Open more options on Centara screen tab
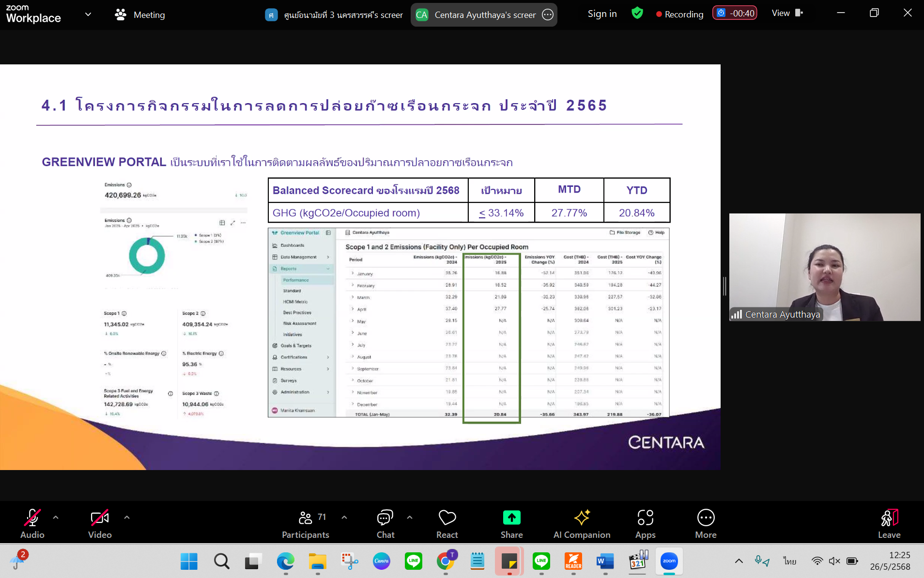Screen dimensions: 924x578 pyautogui.click(x=548, y=15)
